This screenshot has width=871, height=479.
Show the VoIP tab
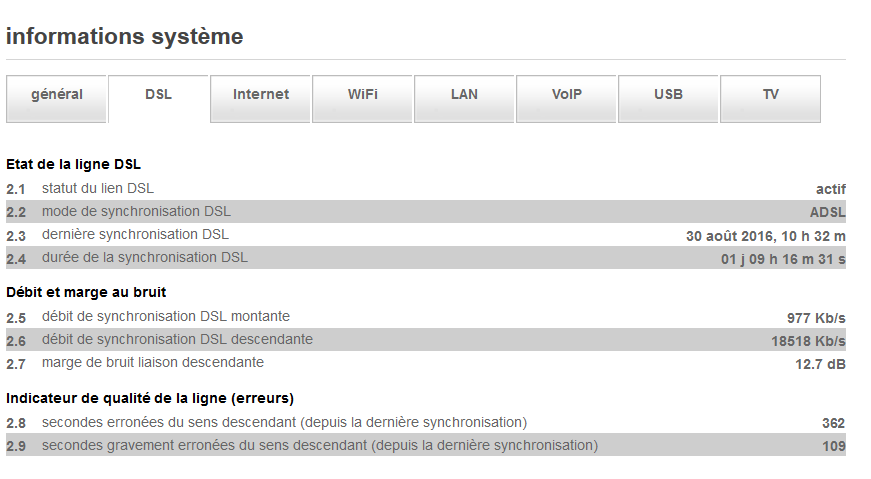click(567, 95)
